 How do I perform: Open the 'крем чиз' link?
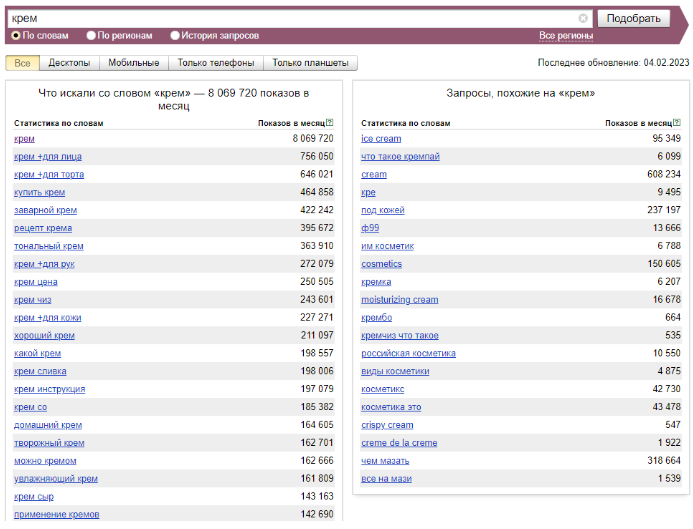click(x=33, y=300)
